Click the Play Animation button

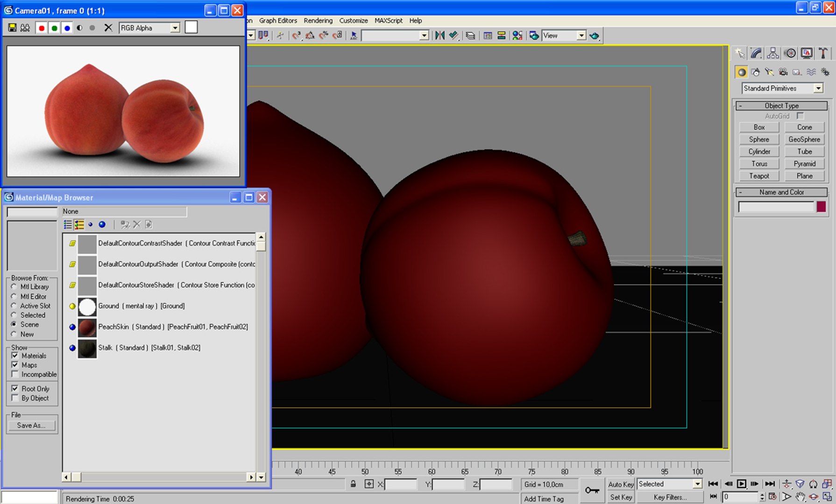pos(741,484)
